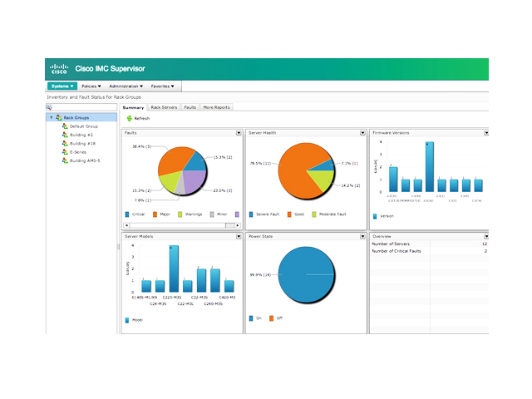Switch to the Faults tab
The width and height of the screenshot is (532, 399).
[x=190, y=107]
